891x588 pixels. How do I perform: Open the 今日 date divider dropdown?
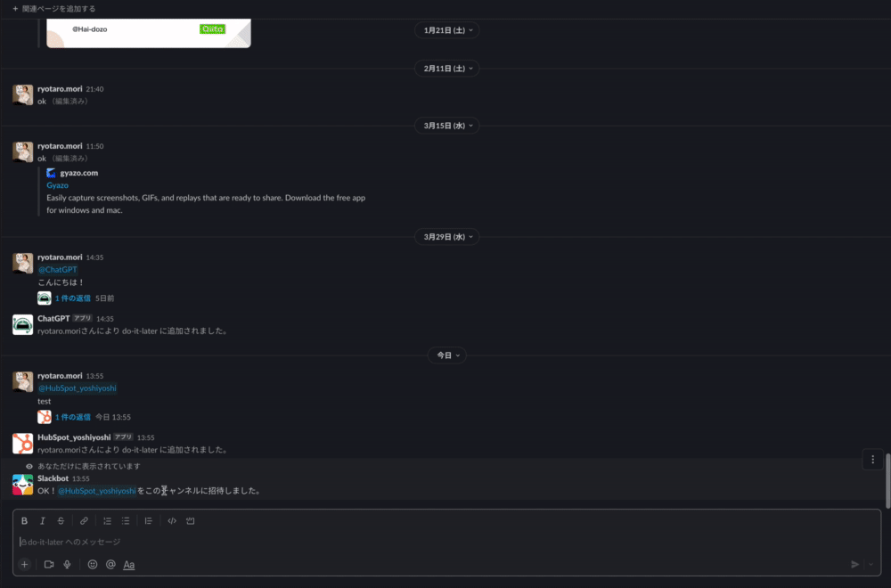pos(446,355)
